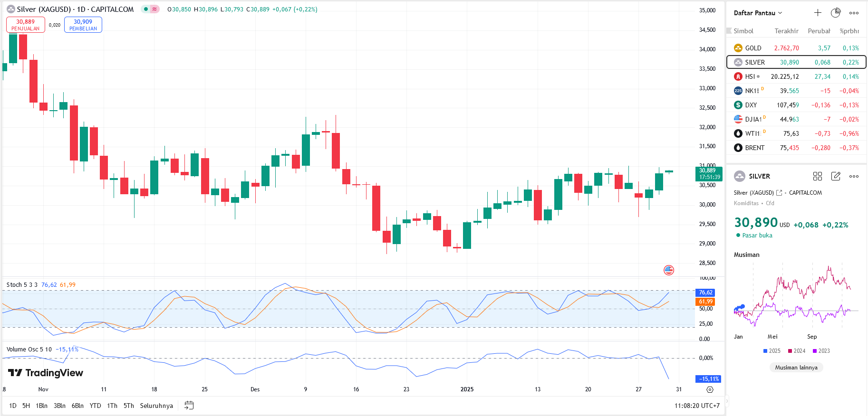This screenshot has width=868, height=416.
Task: Open the watchlist pie chart view icon
Action: (x=835, y=13)
